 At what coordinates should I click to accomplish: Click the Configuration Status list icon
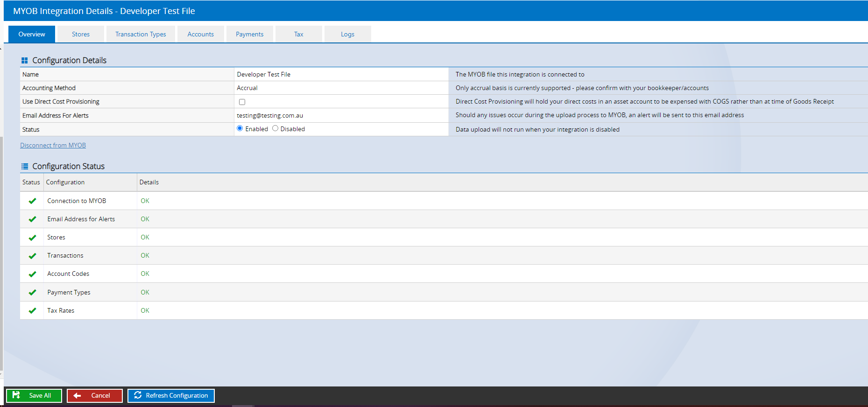coord(25,166)
